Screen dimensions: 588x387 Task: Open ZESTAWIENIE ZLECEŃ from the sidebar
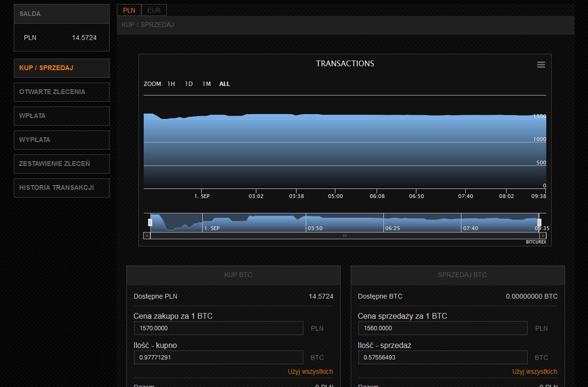(x=61, y=164)
